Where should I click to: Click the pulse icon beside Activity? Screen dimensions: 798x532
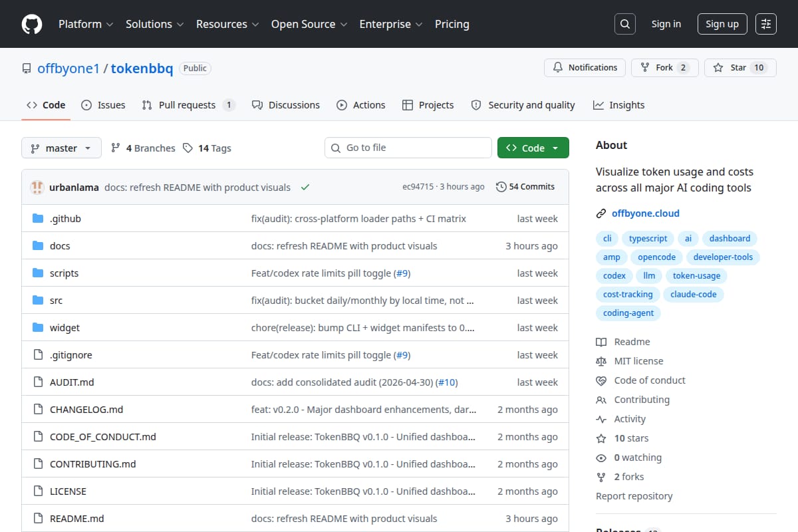[601, 419]
